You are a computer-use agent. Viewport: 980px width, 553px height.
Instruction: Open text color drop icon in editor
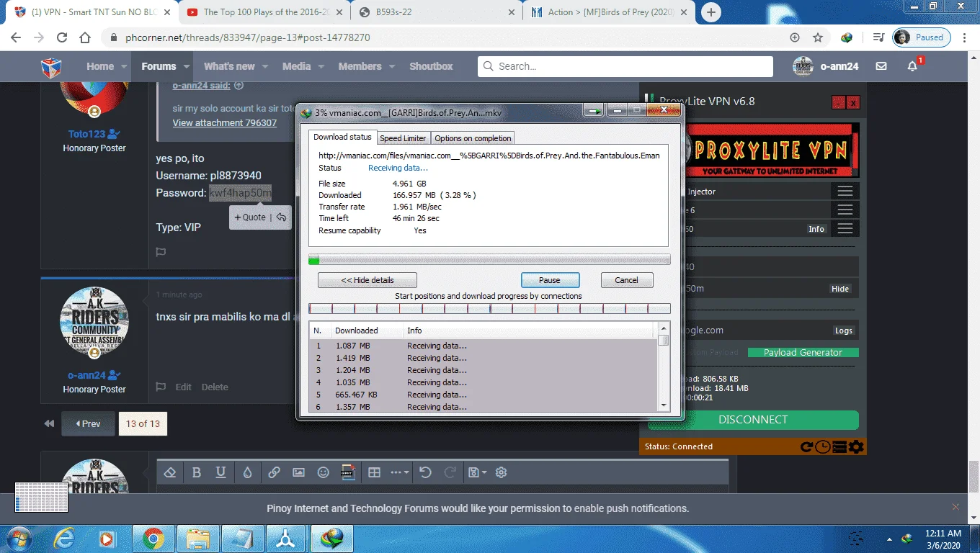[247, 472]
